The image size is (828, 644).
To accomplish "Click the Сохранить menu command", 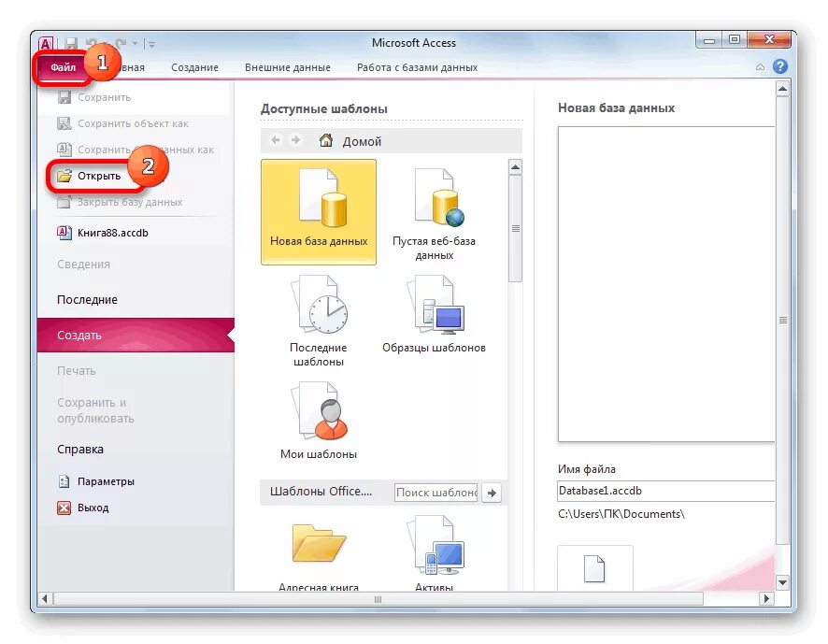I will (x=104, y=97).
